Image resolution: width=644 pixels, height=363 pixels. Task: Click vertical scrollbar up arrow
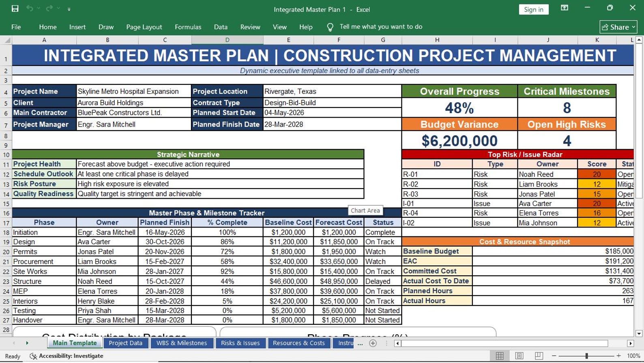[x=639, y=40]
